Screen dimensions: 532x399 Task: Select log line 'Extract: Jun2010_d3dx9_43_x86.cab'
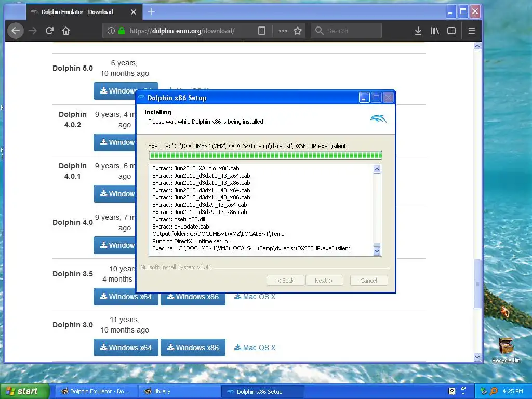[x=199, y=212]
